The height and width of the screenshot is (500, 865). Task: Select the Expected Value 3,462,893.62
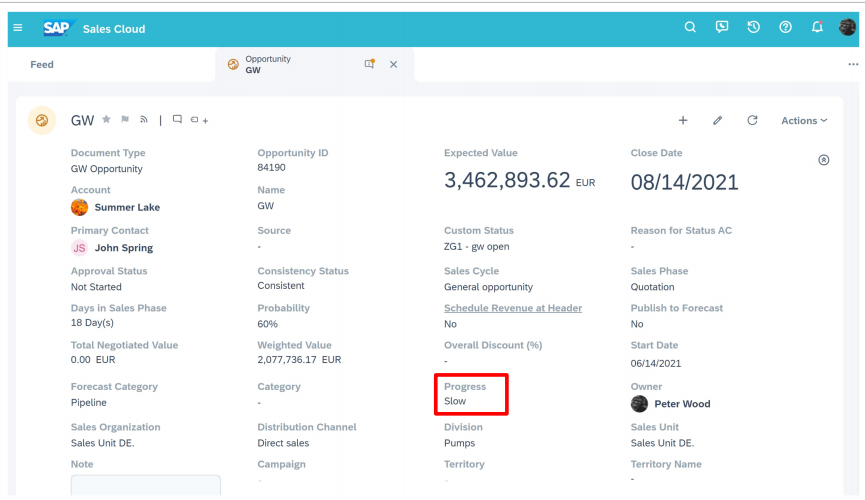point(507,180)
